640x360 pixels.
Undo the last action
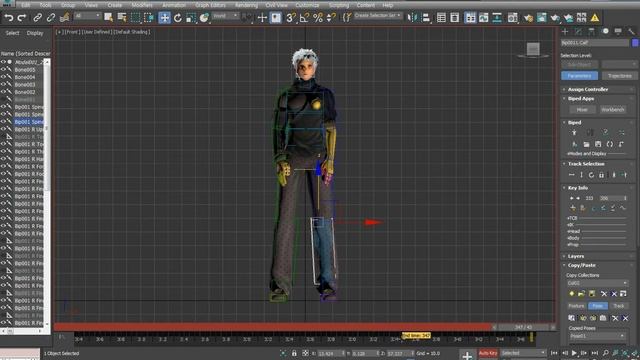coord(9,18)
